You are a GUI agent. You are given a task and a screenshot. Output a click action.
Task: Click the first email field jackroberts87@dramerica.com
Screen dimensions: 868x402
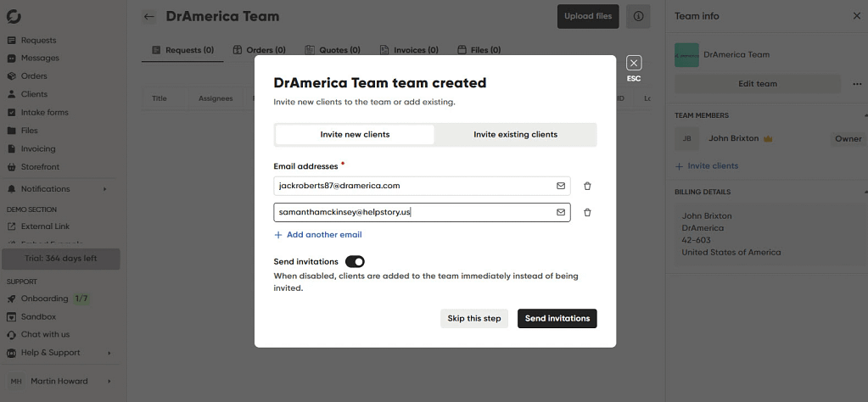423,186
